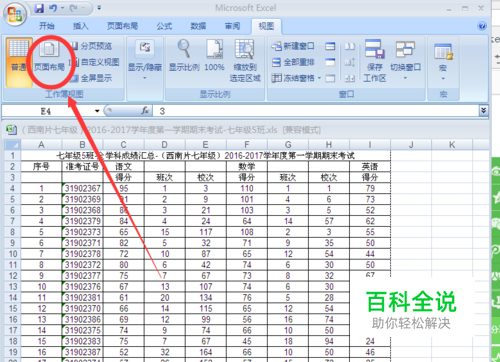This screenshot has height=362, width=500.
Task: Set zoom to 100%
Action: pos(214,56)
